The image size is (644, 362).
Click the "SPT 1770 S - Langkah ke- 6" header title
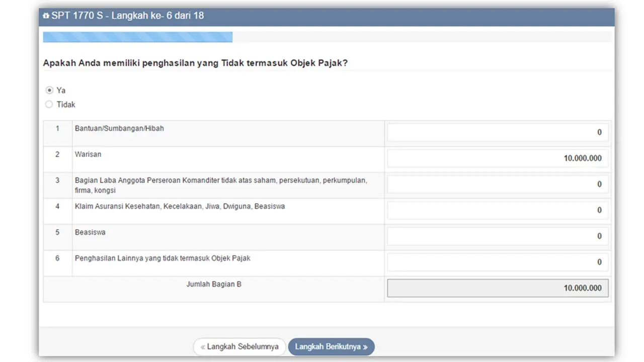point(128,16)
